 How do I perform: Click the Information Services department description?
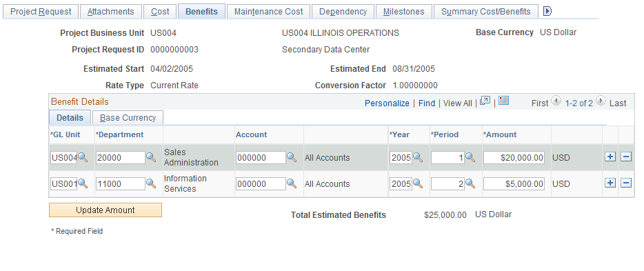(185, 183)
